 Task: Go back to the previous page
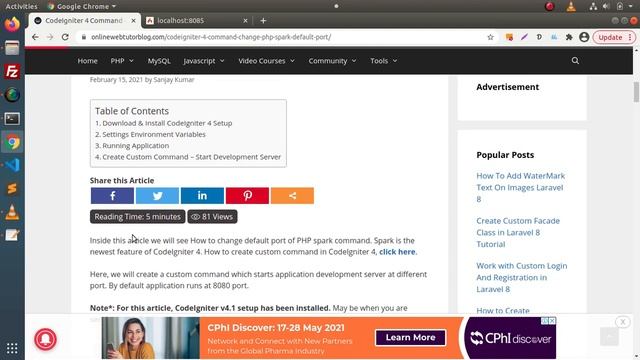tap(35, 37)
